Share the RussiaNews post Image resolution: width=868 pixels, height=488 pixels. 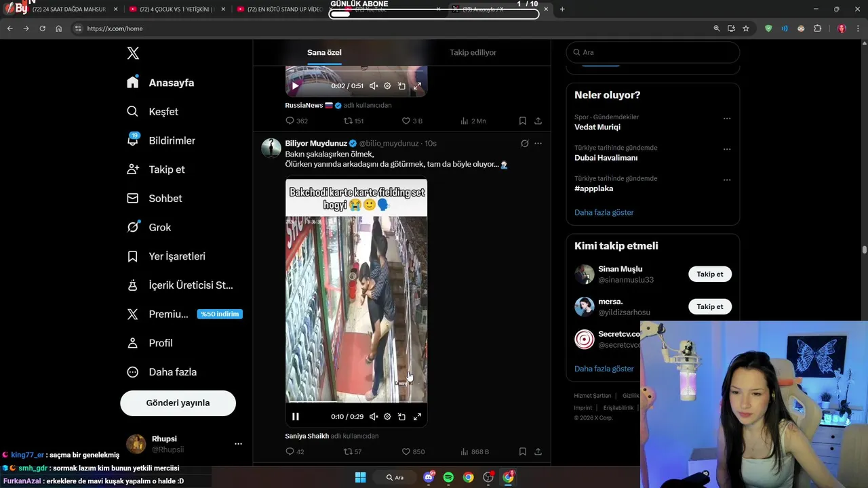click(x=538, y=121)
